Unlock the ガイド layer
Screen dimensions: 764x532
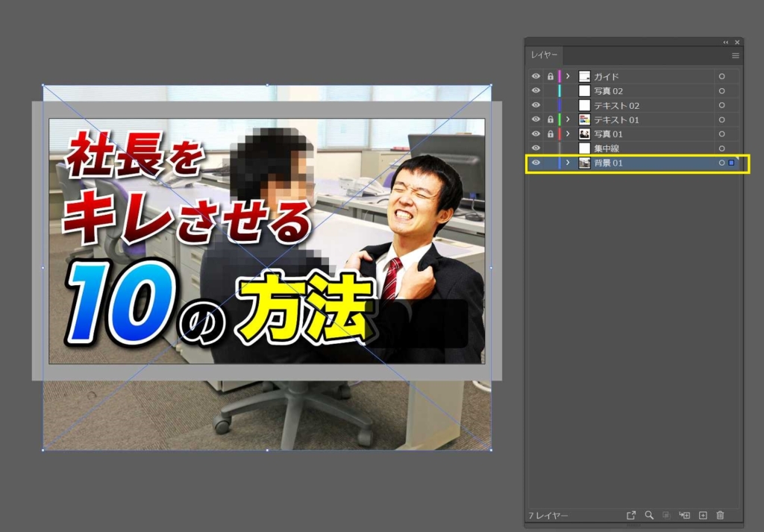[550, 77]
